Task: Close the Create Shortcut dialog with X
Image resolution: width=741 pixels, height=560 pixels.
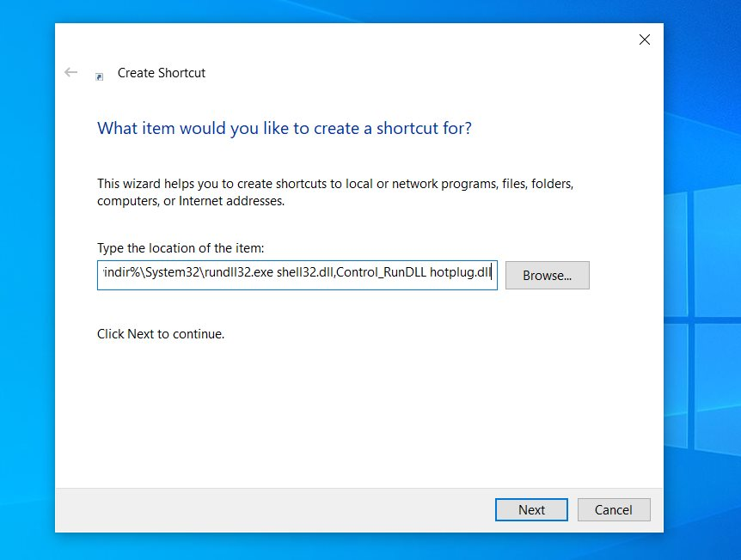Action: [x=644, y=40]
